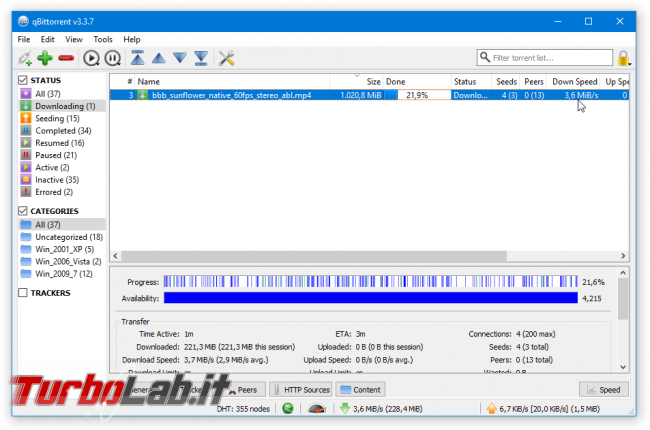650x430 pixels.
Task: Click the 21,9% progress bar in the torrent row
Action: tap(417, 95)
